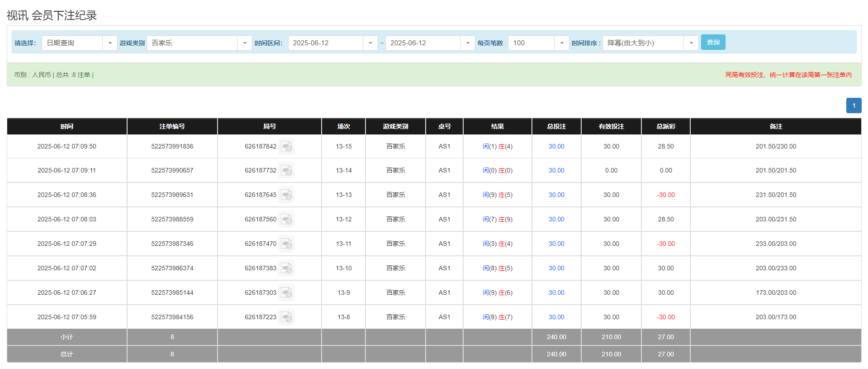Play video icon for round 626187223
Screen dimensions: 868x369
pos(286,317)
